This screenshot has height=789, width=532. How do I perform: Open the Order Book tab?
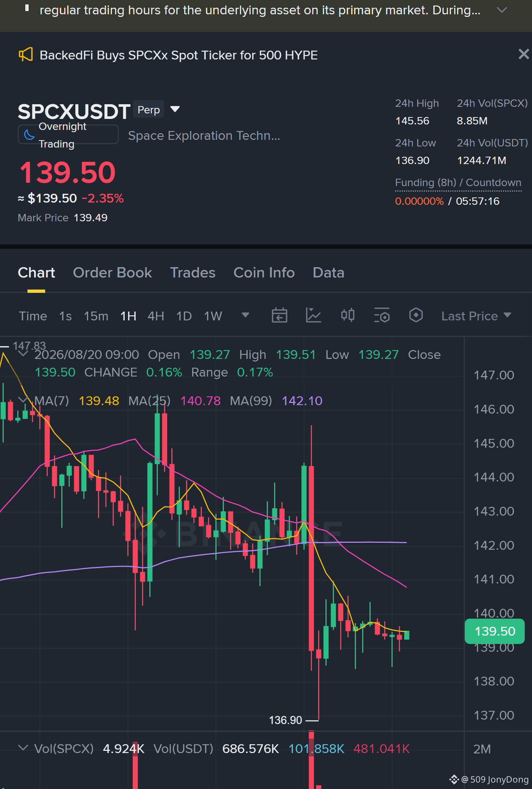[x=113, y=273]
